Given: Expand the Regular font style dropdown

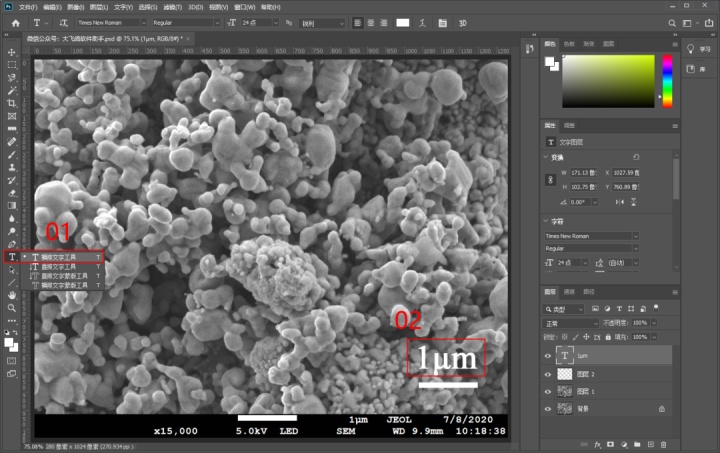Looking at the screenshot, I should coord(186,22).
